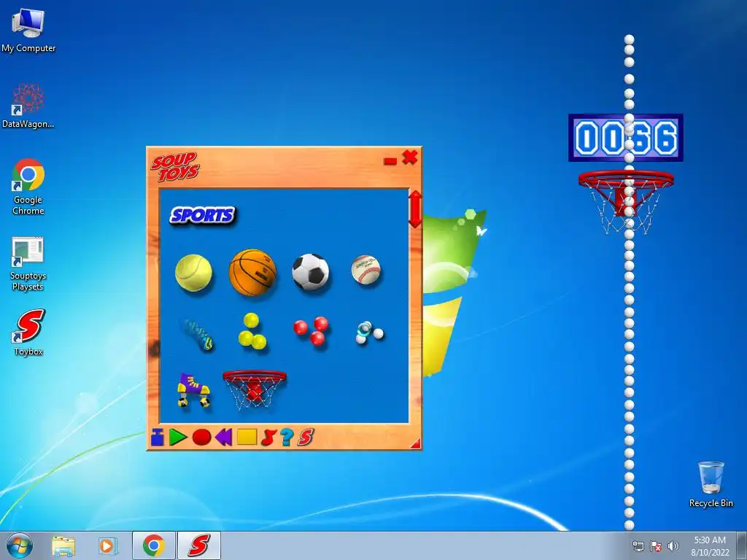Click the red up-down scroll arrow in toybox
The height and width of the screenshot is (560, 747).
pyautogui.click(x=415, y=209)
